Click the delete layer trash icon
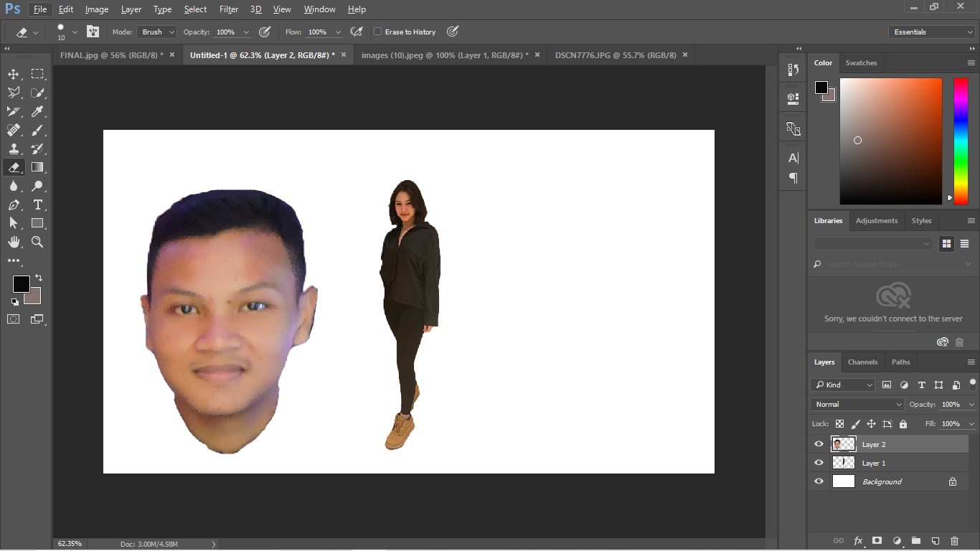Screen dimensions: 980x551 click(954, 541)
